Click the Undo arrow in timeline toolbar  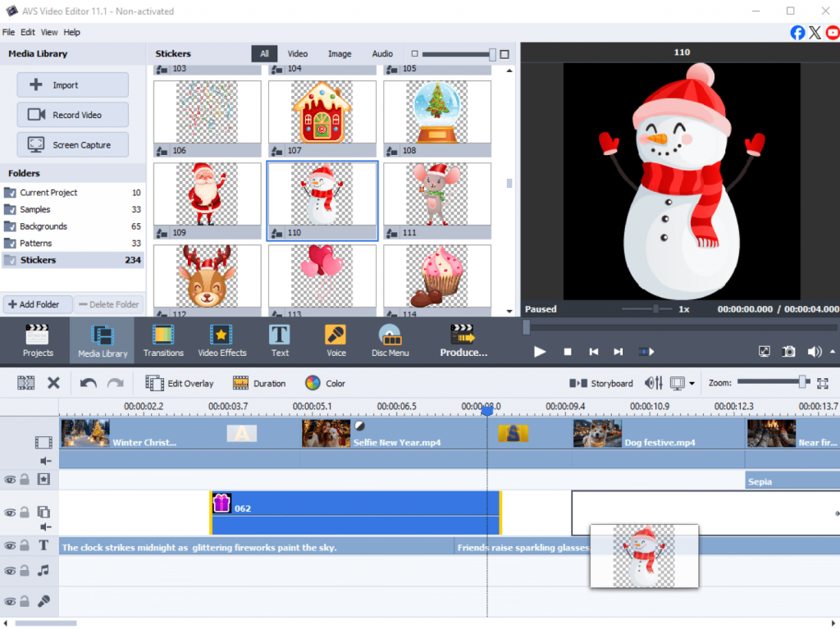point(88,383)
